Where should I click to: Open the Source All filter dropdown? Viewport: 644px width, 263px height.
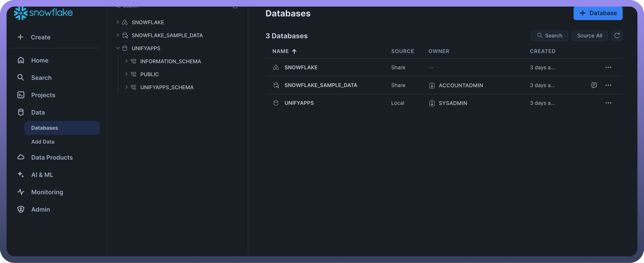(589, 36)
